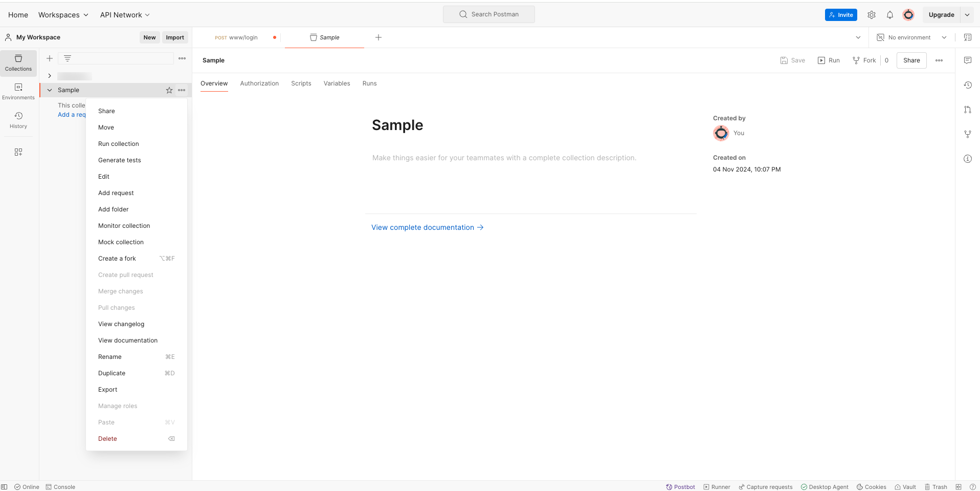Open the Trash
Viewport: 980px width, 491px height.
click(x=937, y=487)
